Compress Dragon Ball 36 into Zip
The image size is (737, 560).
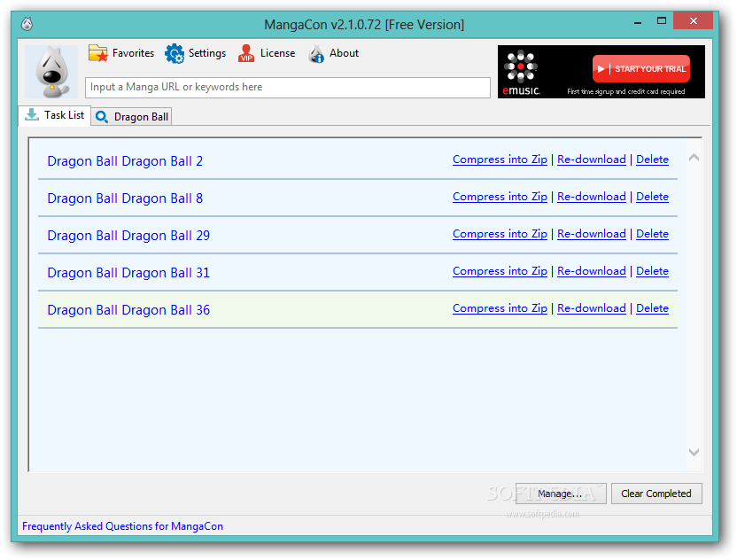[x=500, y=308]
